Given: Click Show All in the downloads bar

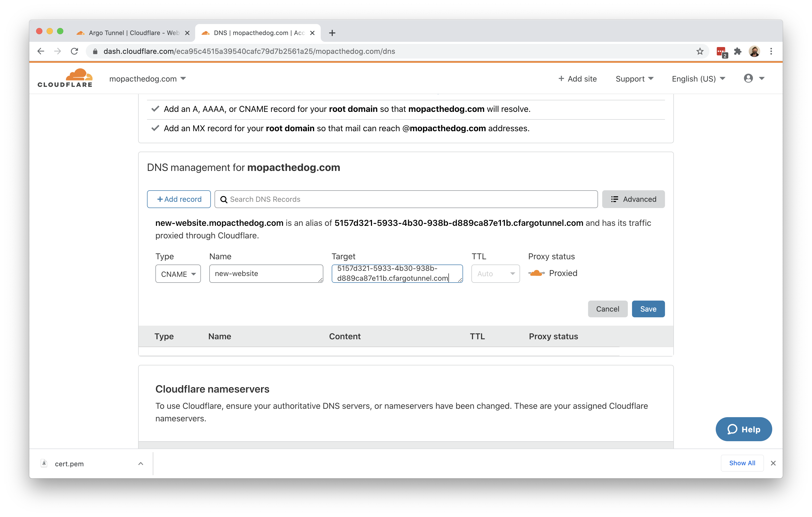Looking at the screenshot, I should [742, 463].
